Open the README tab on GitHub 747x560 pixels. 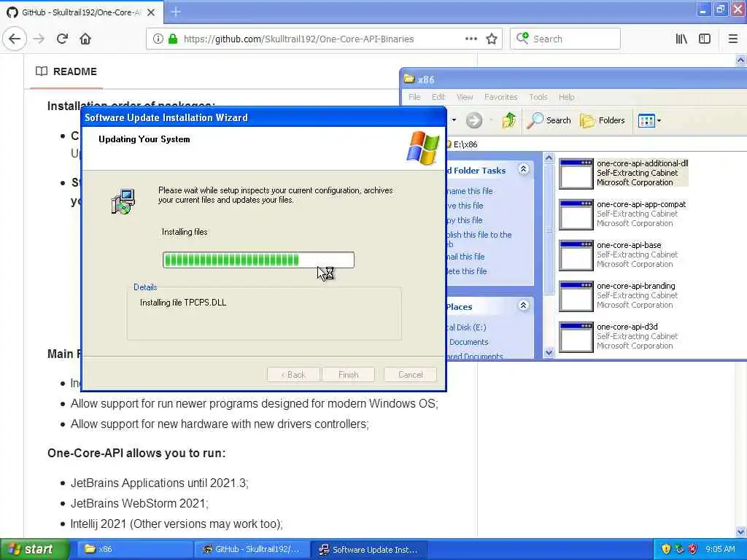(66, 71)
